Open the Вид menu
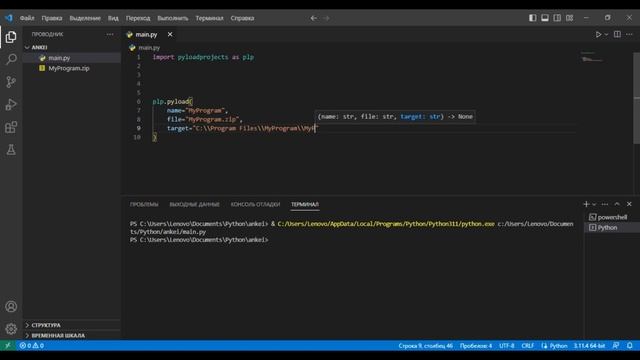Screen dimensions: 640x360 click(x=113, y=18)
